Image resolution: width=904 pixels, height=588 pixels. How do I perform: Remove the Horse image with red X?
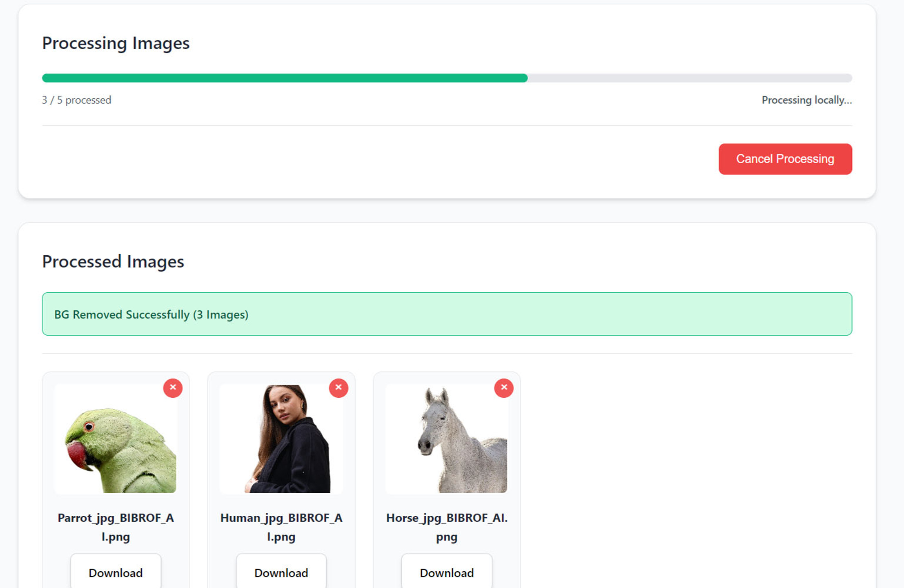point(504,388)
